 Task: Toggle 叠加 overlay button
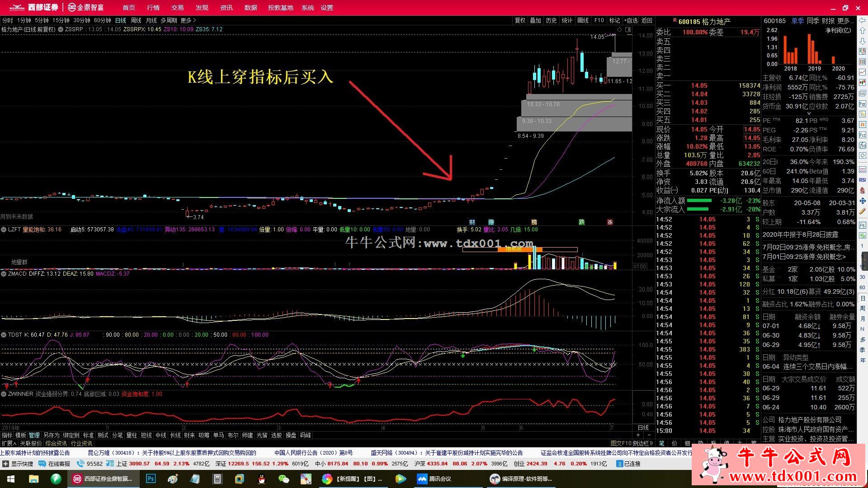[536, 20]
